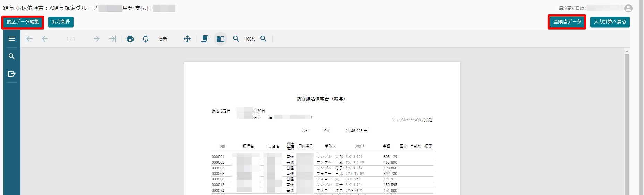644x195 pixels.
Task: Click the amount 150,595
Action: pos(390,185)
